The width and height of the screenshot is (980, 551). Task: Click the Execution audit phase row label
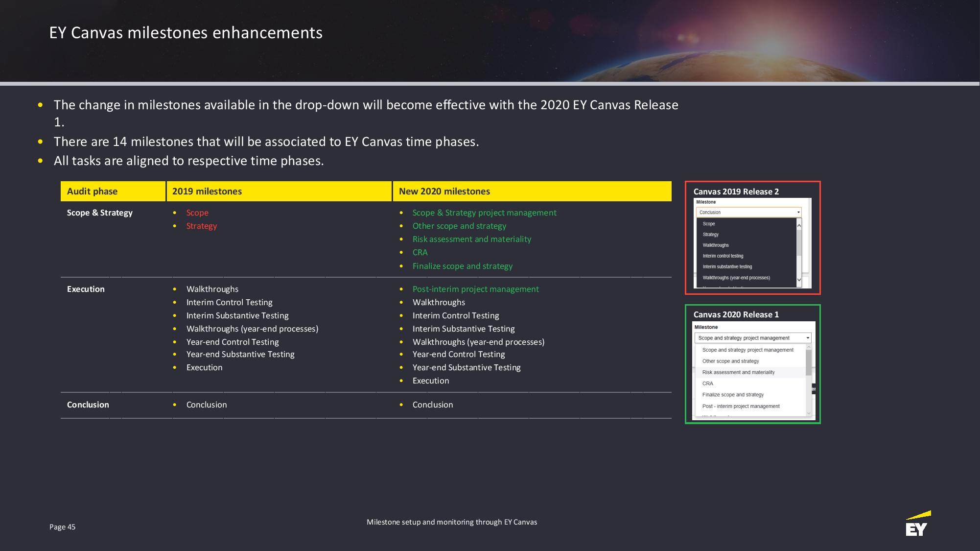(x=86, y=289)
